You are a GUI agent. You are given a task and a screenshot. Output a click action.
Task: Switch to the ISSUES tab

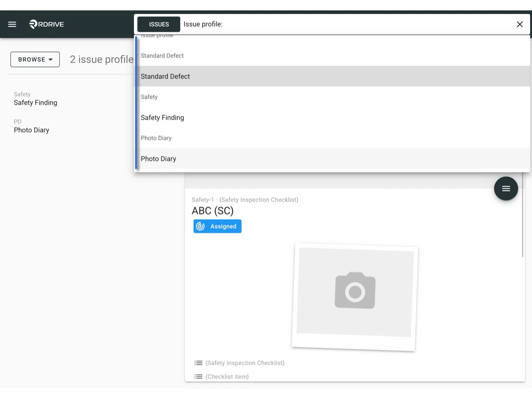coord(158,24)
